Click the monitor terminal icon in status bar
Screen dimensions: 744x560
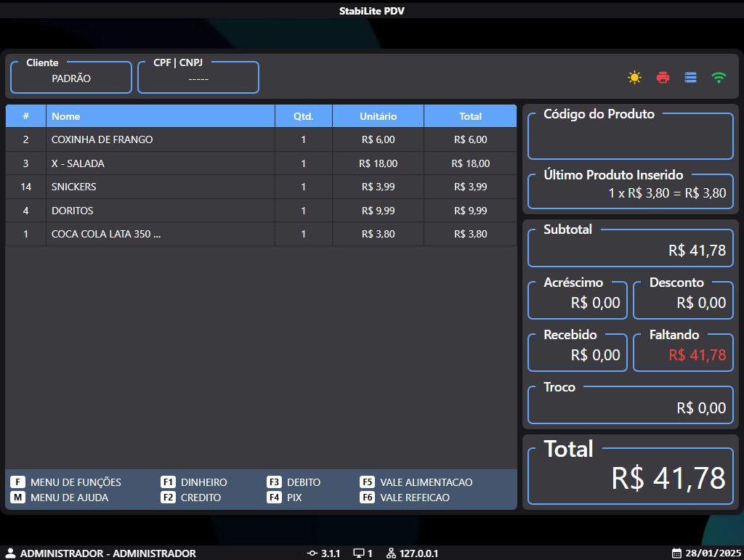point(358,553)
